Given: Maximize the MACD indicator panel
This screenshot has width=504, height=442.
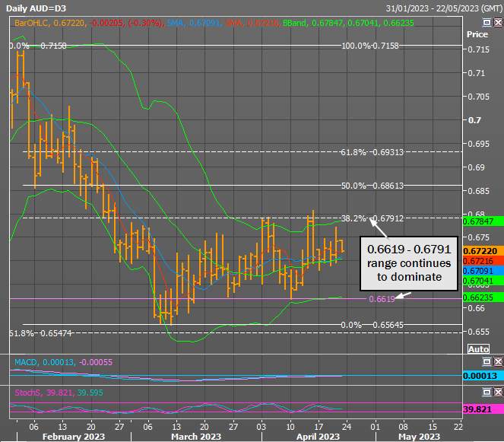Looking at the screenshot, I should coord(487,362).
